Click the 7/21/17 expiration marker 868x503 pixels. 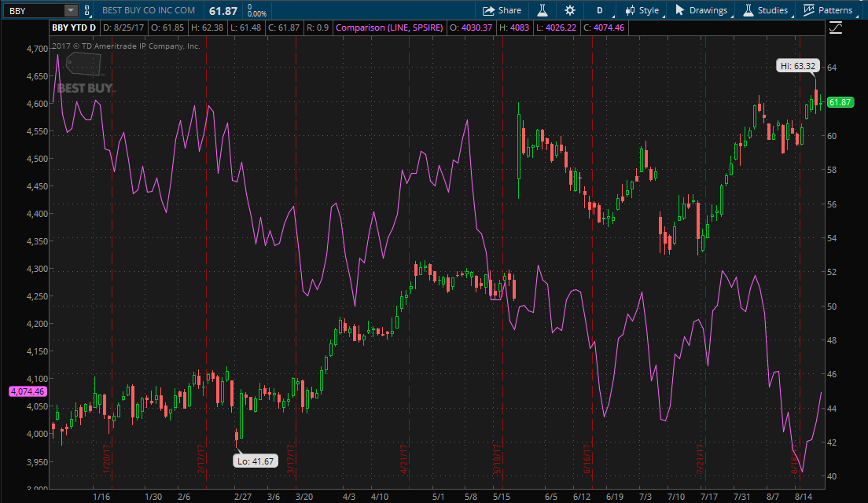point(701,459)
